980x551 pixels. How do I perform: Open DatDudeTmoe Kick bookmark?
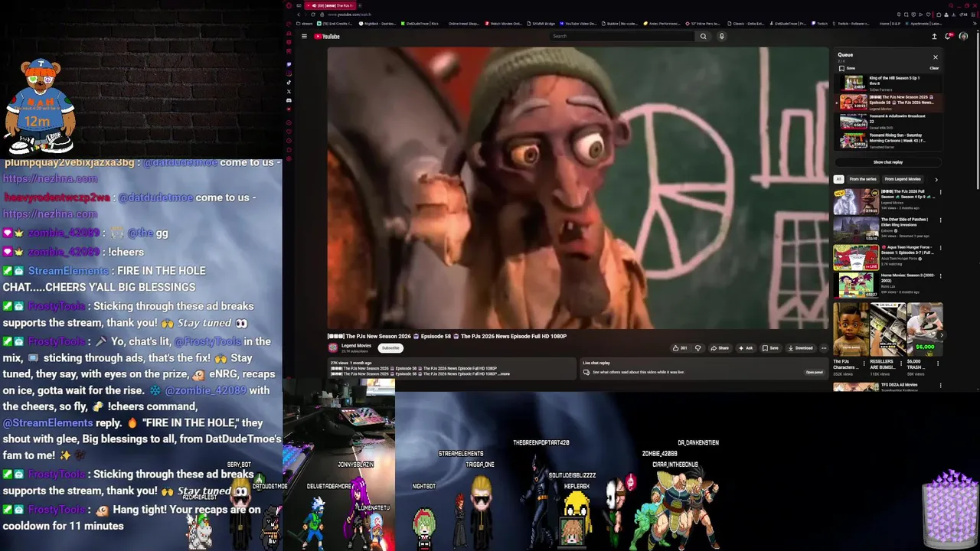(x=420, y=24)
